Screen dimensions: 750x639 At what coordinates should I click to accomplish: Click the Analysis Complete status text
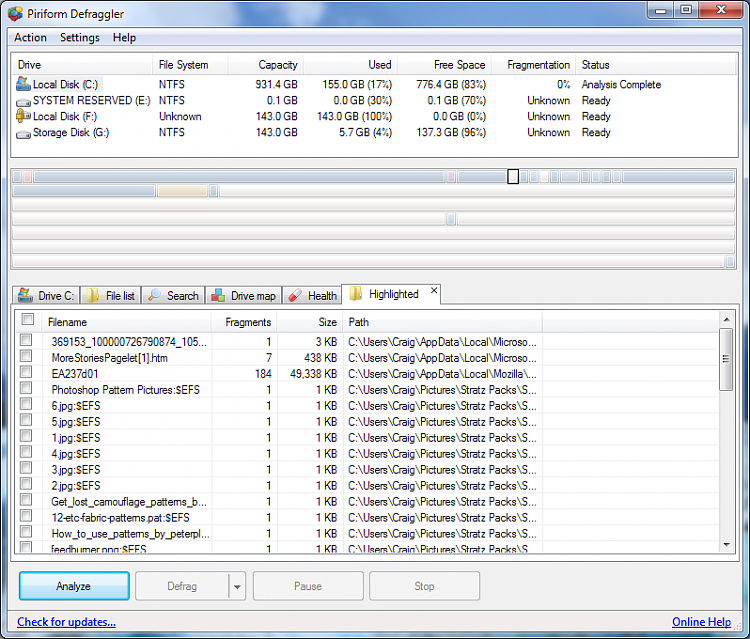(621, 85)
